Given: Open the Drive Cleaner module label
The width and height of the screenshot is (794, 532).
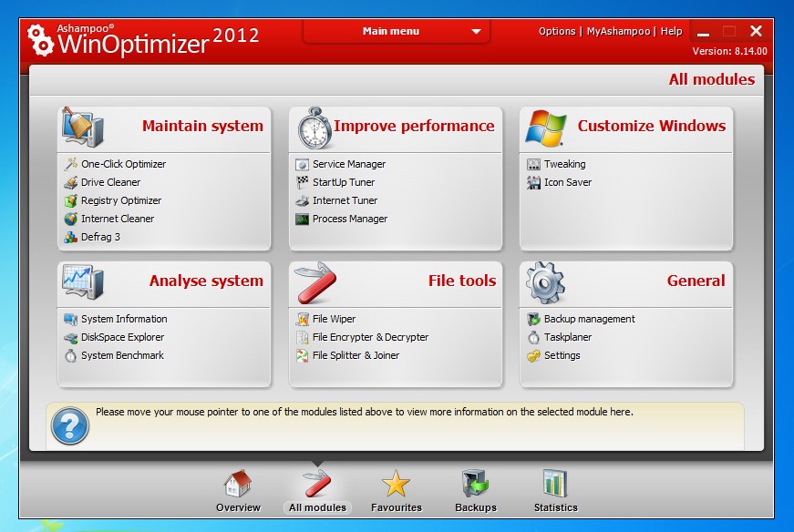Looking at the screenshot, I should 111,182.
